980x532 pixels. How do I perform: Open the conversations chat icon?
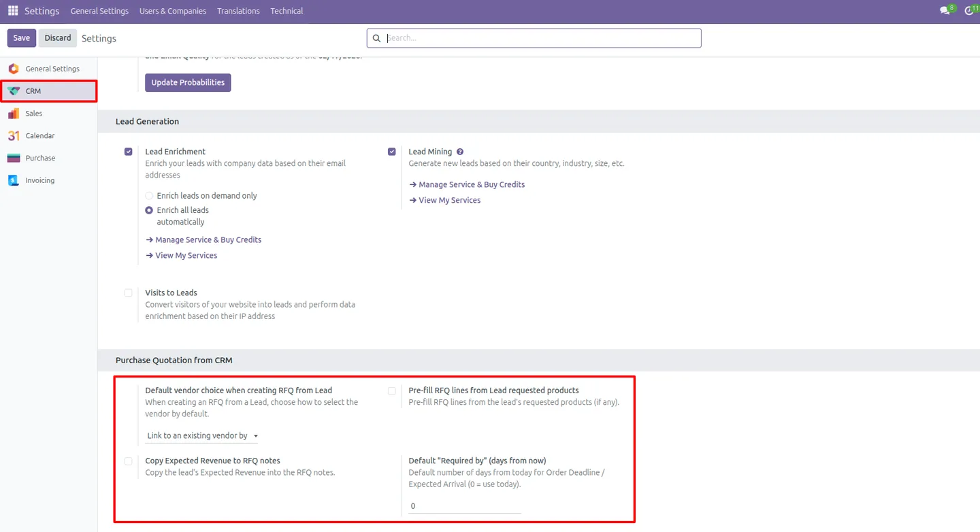point(945,11)
